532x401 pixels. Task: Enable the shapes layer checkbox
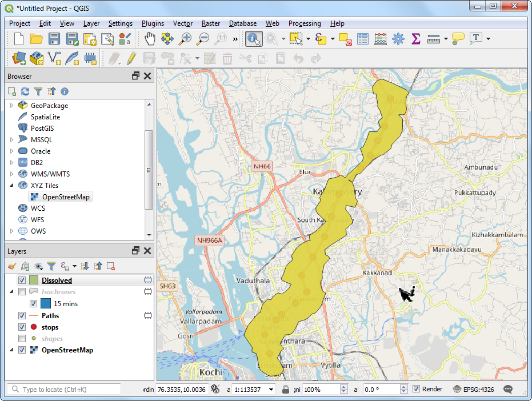pos(22,339)
